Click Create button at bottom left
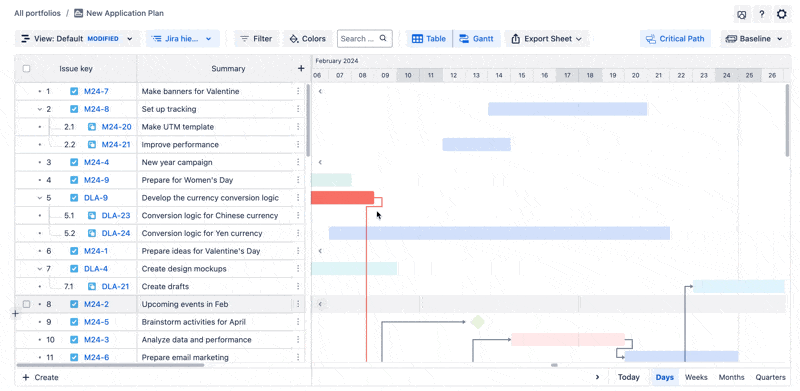The height and width of the screenshot is (391, 800). (41, 377)
